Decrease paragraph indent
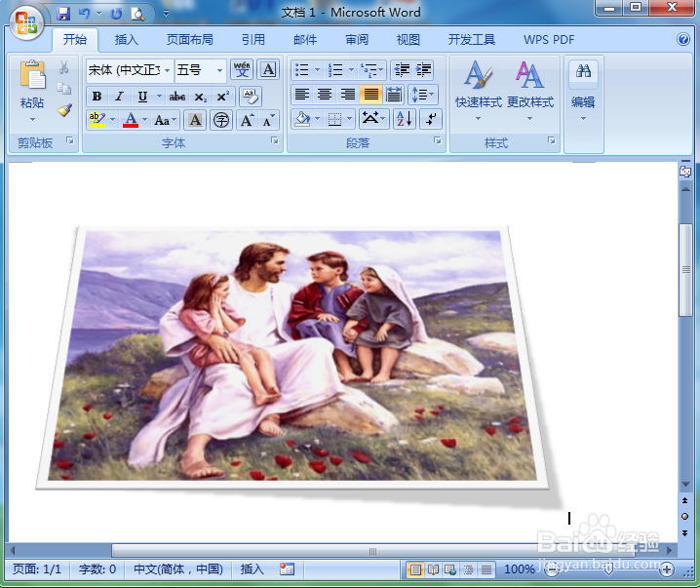Viewport: 700px width, 588px height. (402, 69)
